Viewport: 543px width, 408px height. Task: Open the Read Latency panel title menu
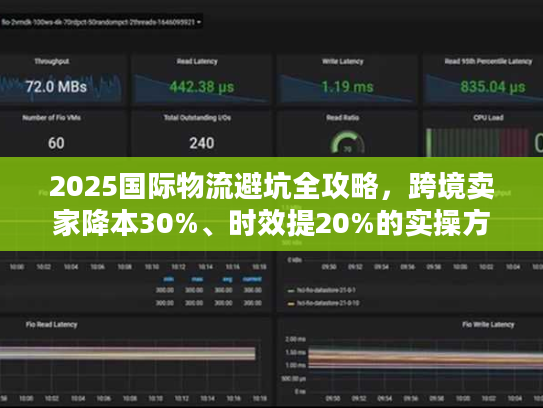pos(197,62)
